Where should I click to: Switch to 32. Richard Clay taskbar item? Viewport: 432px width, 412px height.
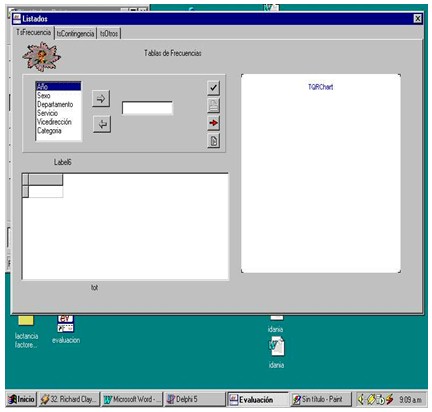pyautogui.click(x=69, y=399)
